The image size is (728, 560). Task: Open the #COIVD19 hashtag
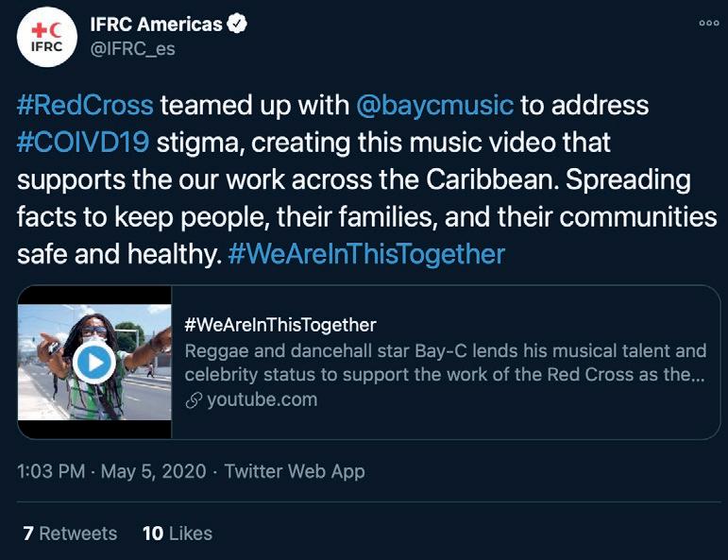click(85, 143)
